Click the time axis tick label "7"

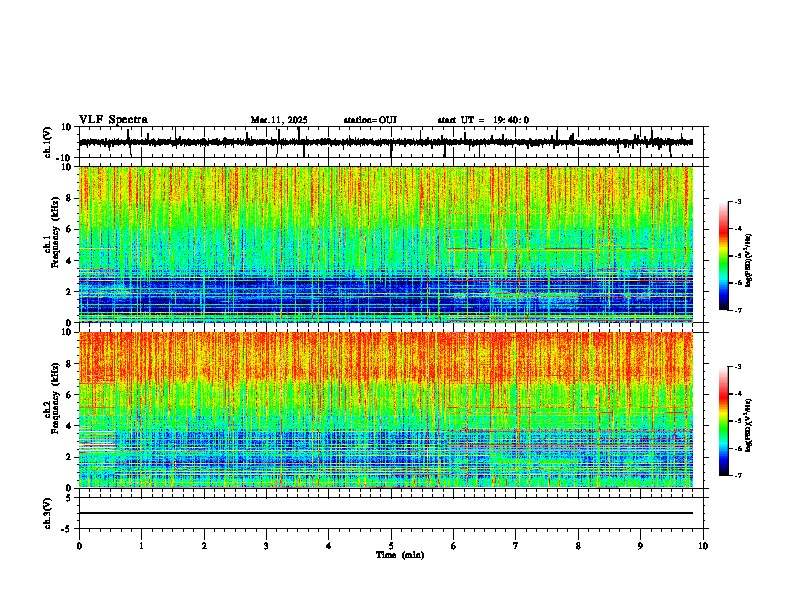pos(516,546)
